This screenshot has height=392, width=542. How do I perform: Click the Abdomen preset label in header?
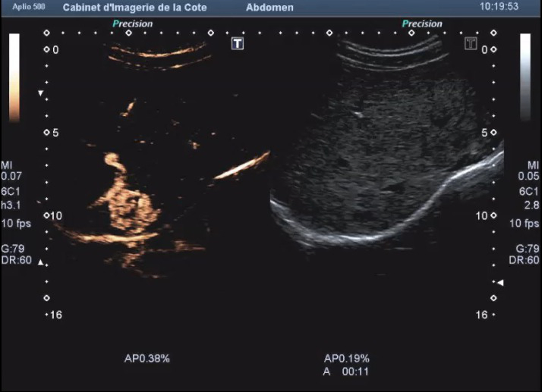[269, 6]
